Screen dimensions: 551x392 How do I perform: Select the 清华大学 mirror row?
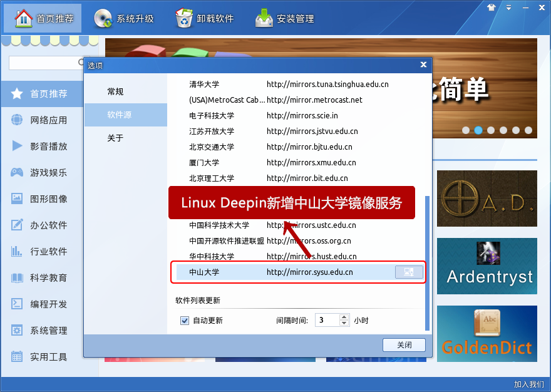tap(301, 85)
